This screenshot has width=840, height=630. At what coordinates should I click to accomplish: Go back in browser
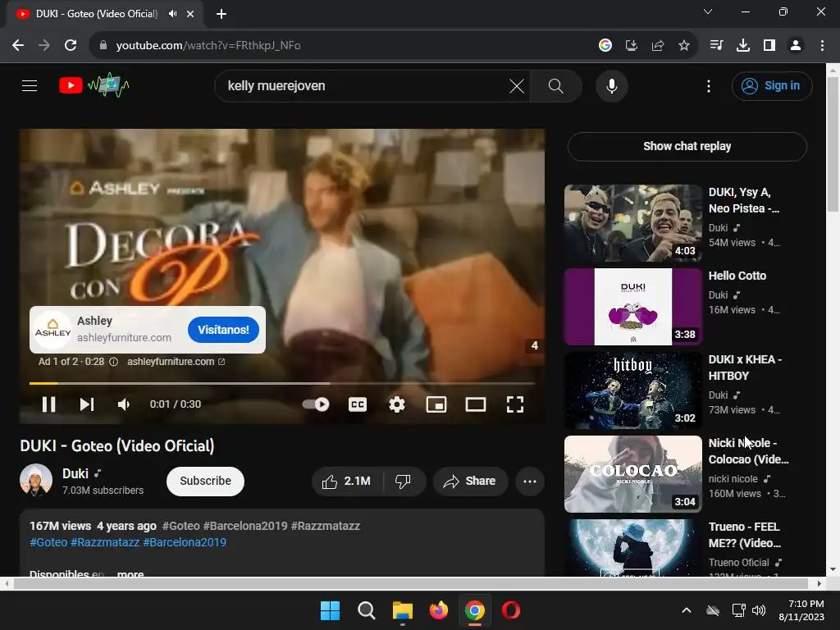[18, 46]
